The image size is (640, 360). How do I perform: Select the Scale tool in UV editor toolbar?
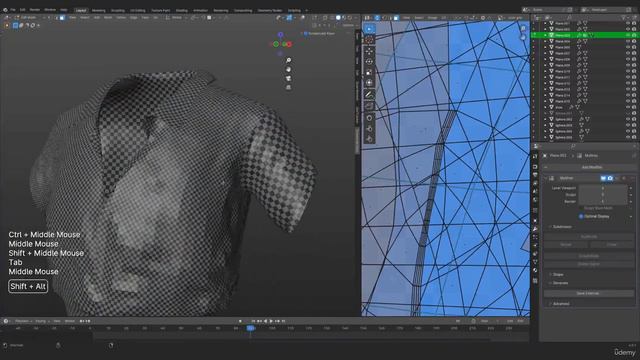[x=369, y=72]
